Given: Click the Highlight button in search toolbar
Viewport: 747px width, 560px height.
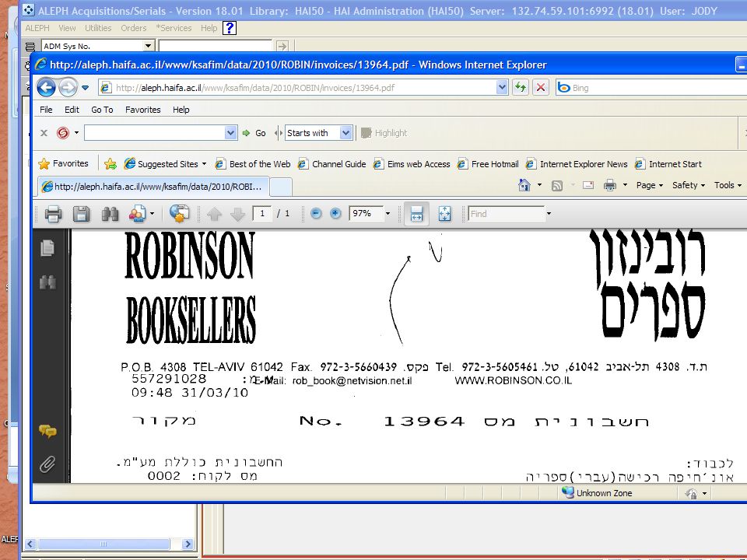Looking at the screenshot, I should 384,133.
